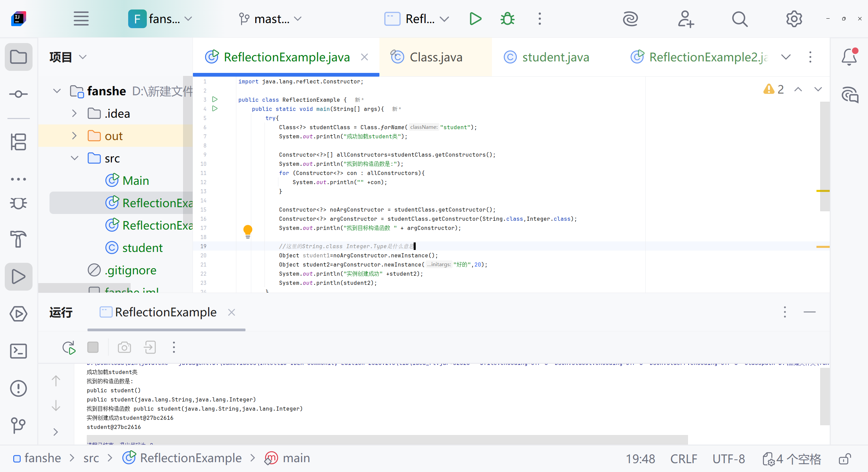Open the Build hammer tool window
The height and width of the screenshot is (472, 868).
(19, 239)
